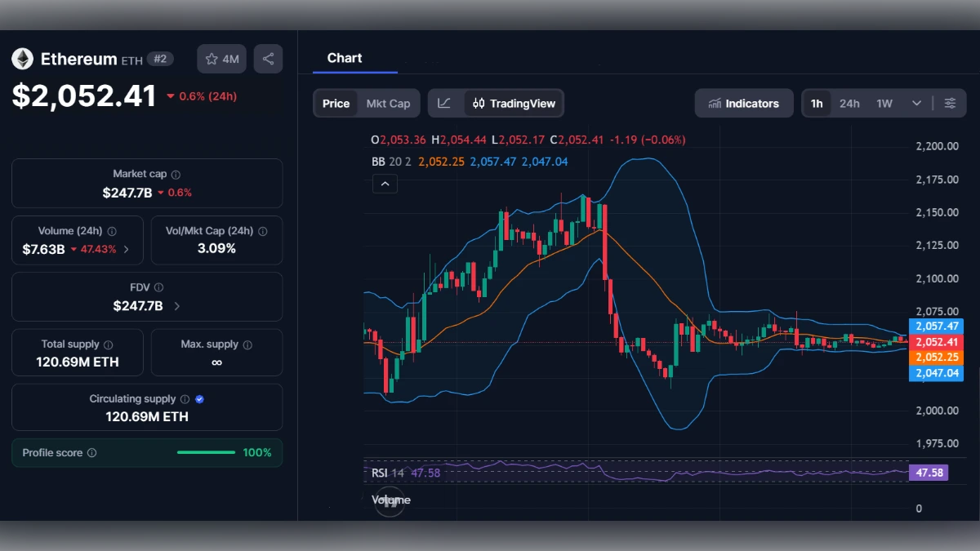Open the Indicators panel
The height and width of the screenshot is (551, 980).
tap(744, 103)
